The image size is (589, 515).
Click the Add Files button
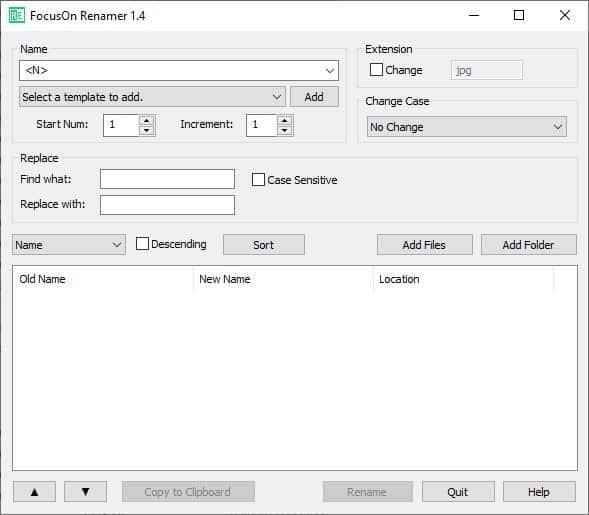click(x=424, y=245)
